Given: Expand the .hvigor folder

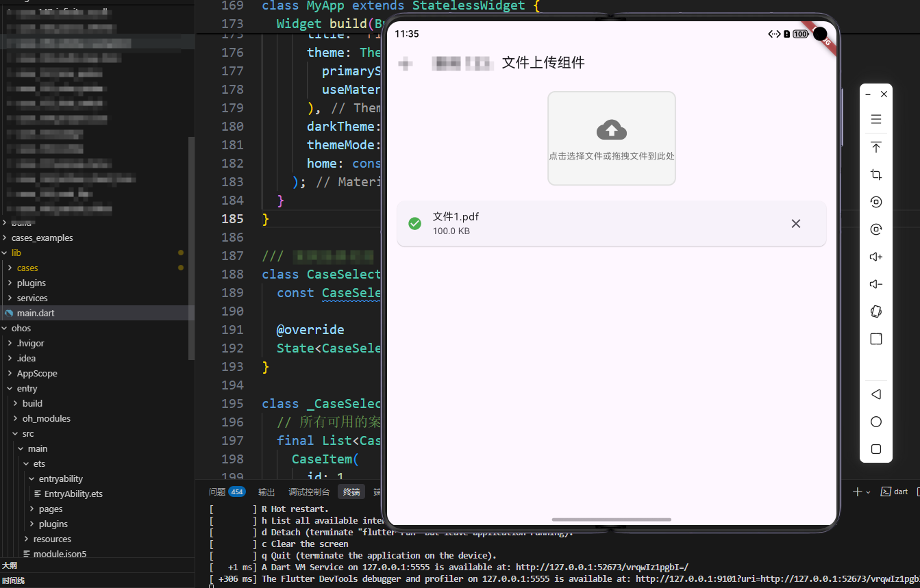Looking at the screenshot, I should tap(30, 343).
